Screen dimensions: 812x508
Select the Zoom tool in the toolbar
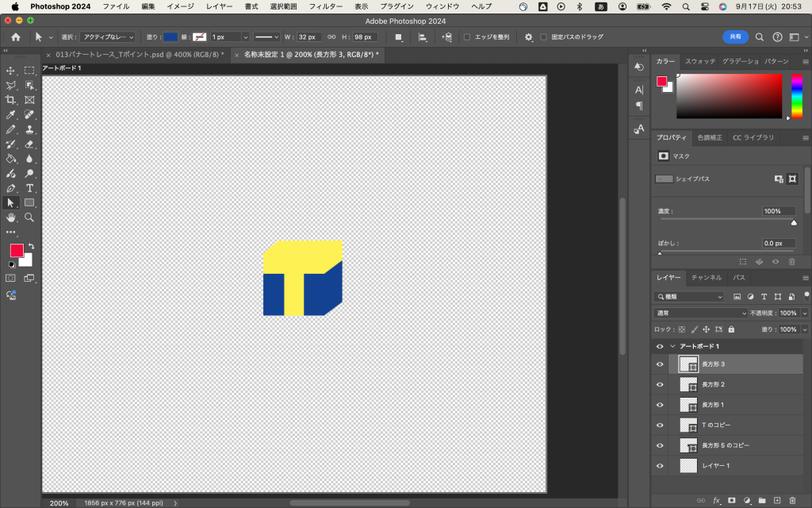[29, 217]
